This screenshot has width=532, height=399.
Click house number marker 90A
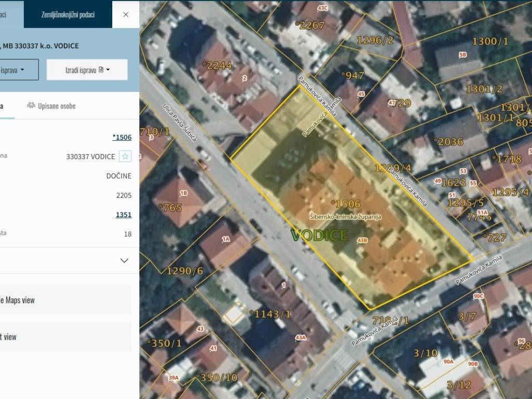[448, 362]
